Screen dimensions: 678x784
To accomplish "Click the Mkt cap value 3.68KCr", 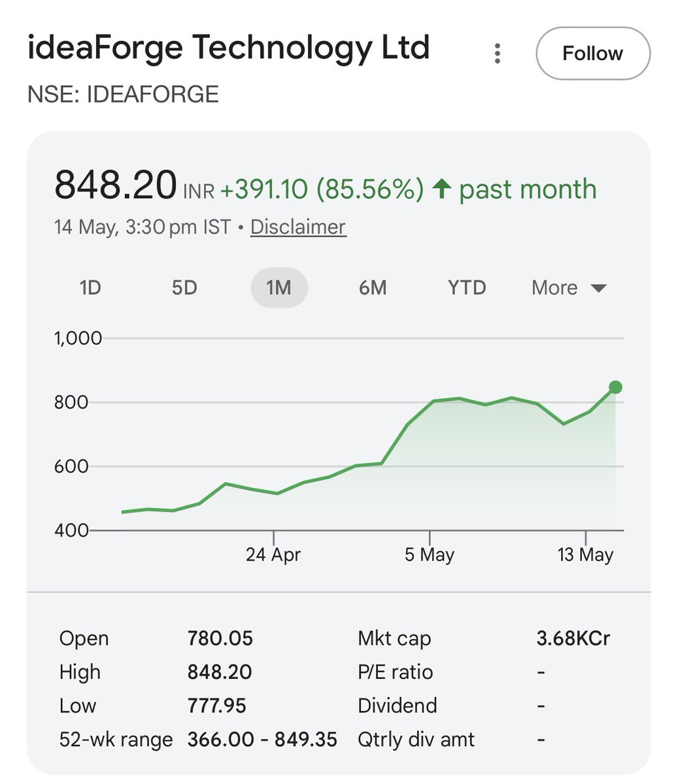I will click(x=573, y=638).
